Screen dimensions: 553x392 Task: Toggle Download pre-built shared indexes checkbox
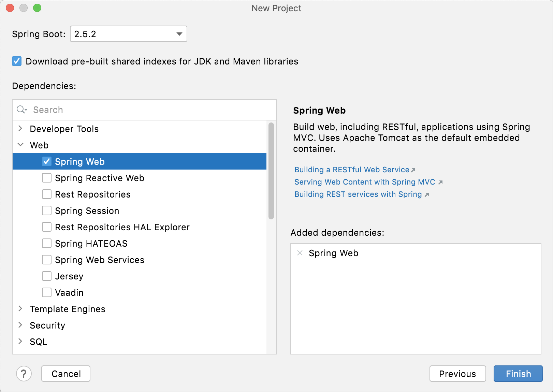pos(17,61)
